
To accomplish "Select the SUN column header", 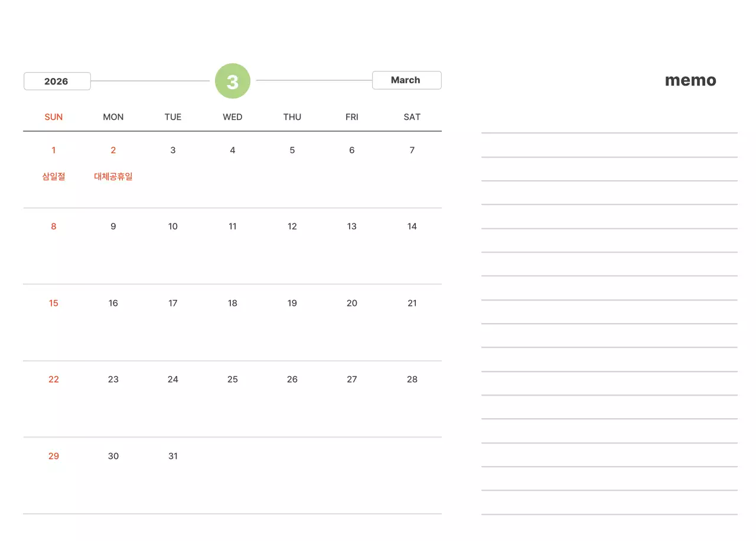I will tap(54, 117).
